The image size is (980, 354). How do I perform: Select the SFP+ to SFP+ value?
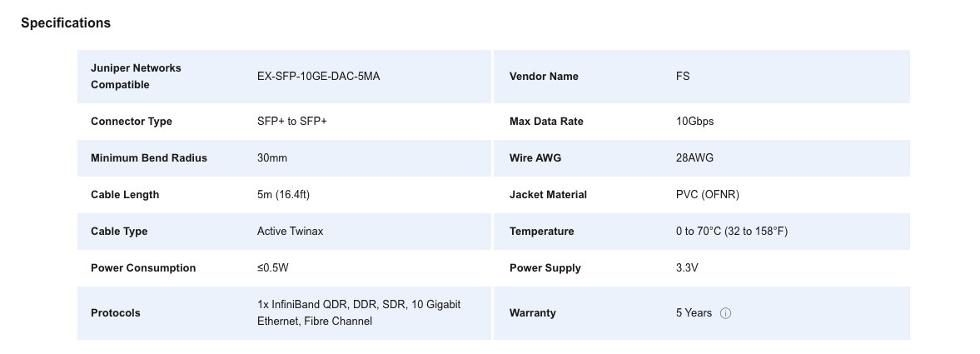tap(292, 122)
